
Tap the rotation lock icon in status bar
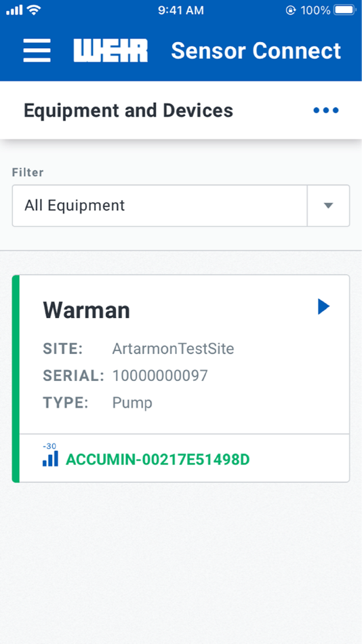click(291, 10)
